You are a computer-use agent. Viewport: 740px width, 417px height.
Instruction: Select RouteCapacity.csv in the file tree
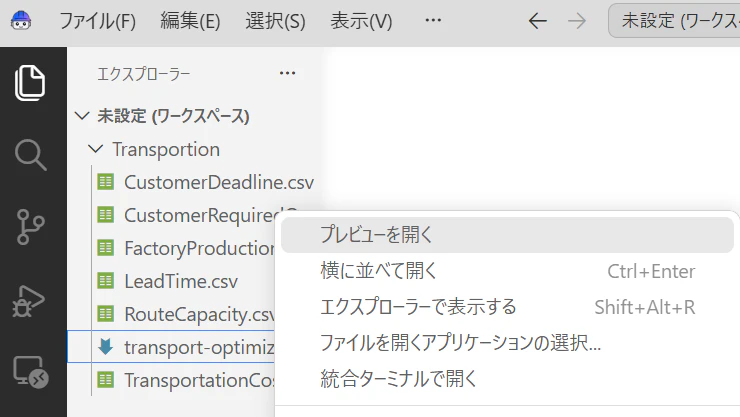click(x=200, y=314)
